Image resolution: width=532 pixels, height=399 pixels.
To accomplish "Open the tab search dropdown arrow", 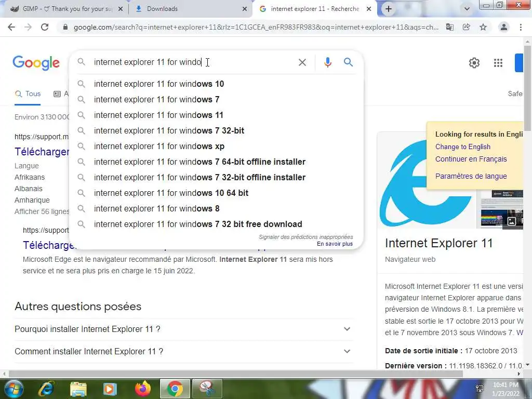I will coord(467,9).
